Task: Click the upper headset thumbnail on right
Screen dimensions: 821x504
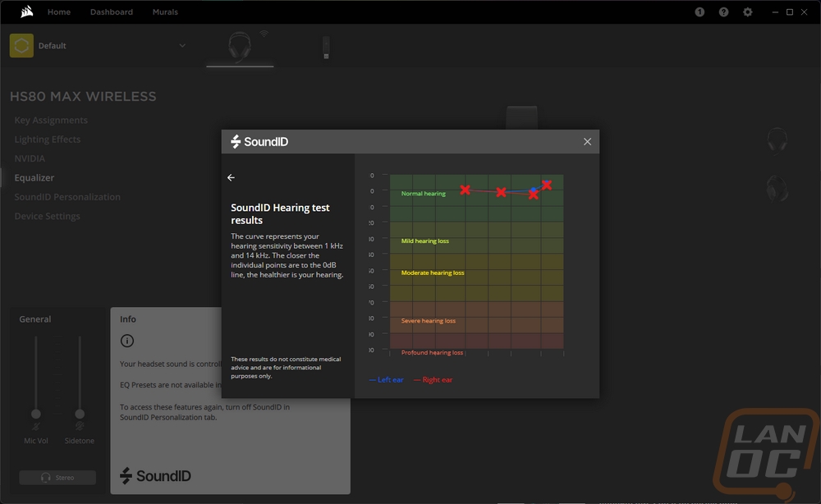Action: click(777, 140)
